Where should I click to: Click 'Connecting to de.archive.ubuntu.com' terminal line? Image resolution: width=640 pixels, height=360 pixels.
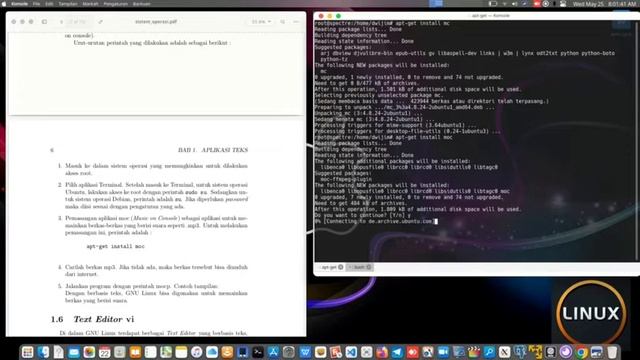click(x=375, y=221)
